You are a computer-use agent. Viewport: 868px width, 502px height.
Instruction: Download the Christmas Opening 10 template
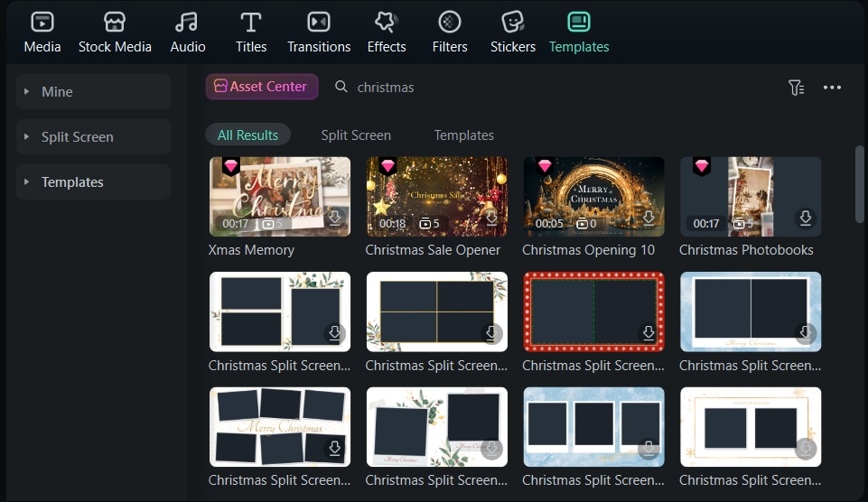649,218
